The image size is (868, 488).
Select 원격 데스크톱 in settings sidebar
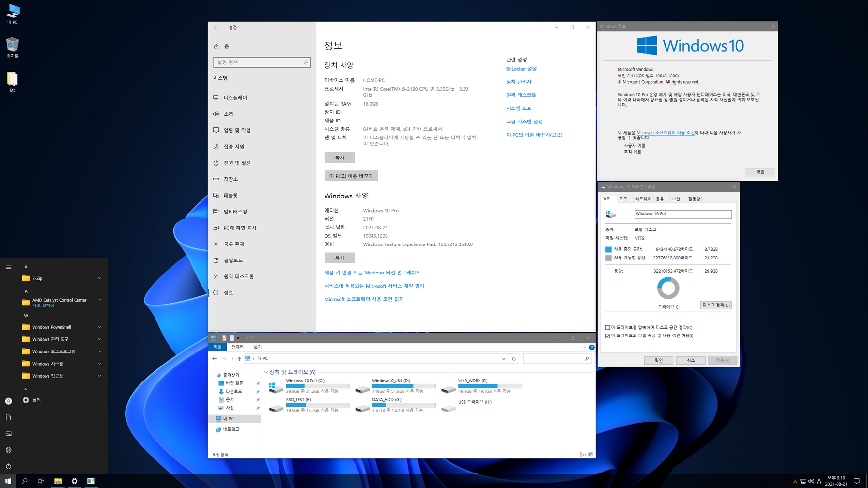coord(262,276)
